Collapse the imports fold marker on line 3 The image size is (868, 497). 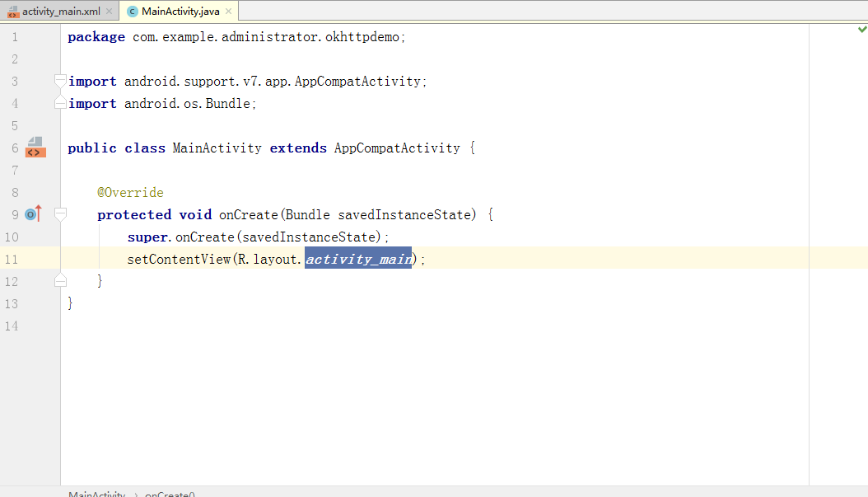coord(60,81)
